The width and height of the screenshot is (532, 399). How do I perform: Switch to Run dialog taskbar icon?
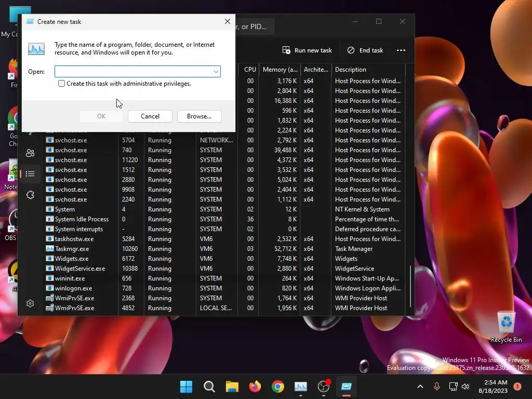point(347,387)
